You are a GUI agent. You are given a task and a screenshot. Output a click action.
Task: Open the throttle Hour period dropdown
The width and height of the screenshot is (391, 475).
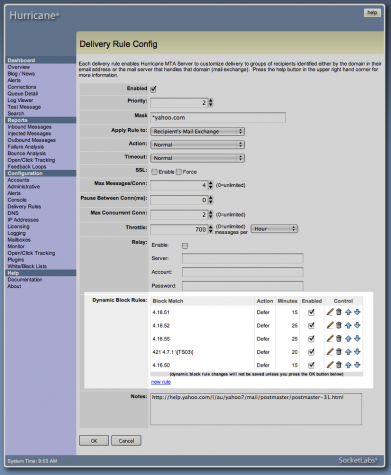pos(274,229)
